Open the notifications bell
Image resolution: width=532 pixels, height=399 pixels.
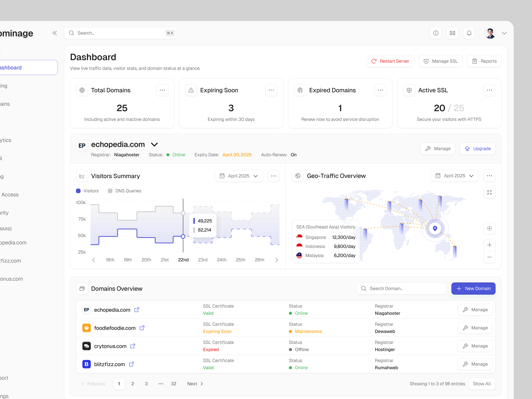point(469,33)
